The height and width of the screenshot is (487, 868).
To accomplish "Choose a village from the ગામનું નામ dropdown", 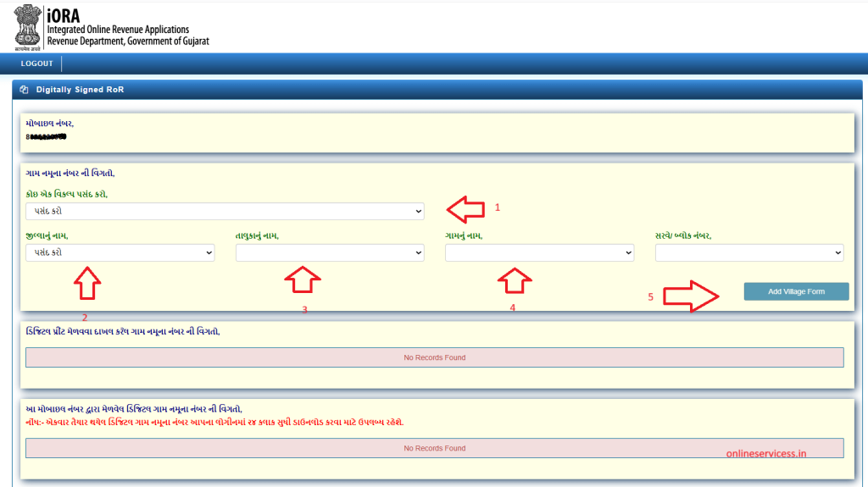I will 539,252.
